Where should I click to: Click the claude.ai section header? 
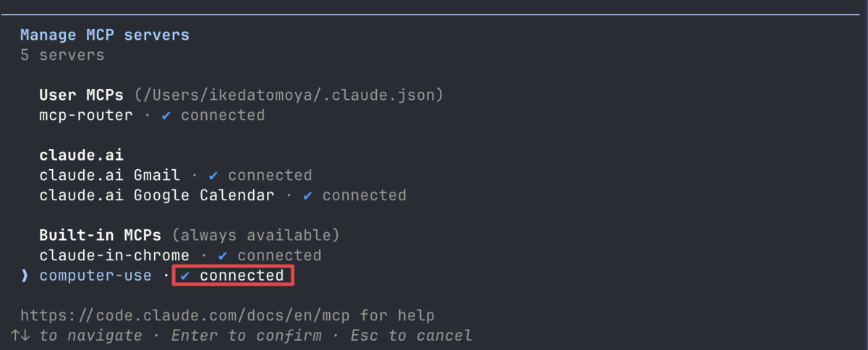coord(82,155)
